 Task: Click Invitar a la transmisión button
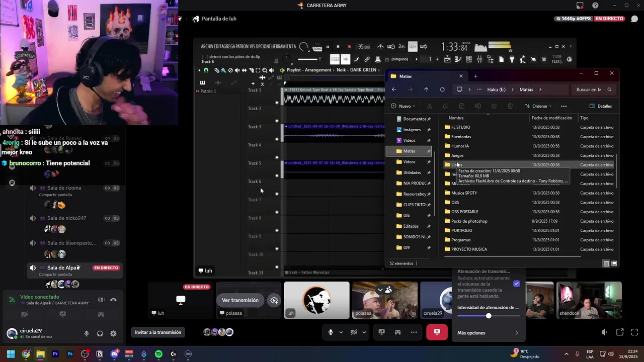pos(158,332)
